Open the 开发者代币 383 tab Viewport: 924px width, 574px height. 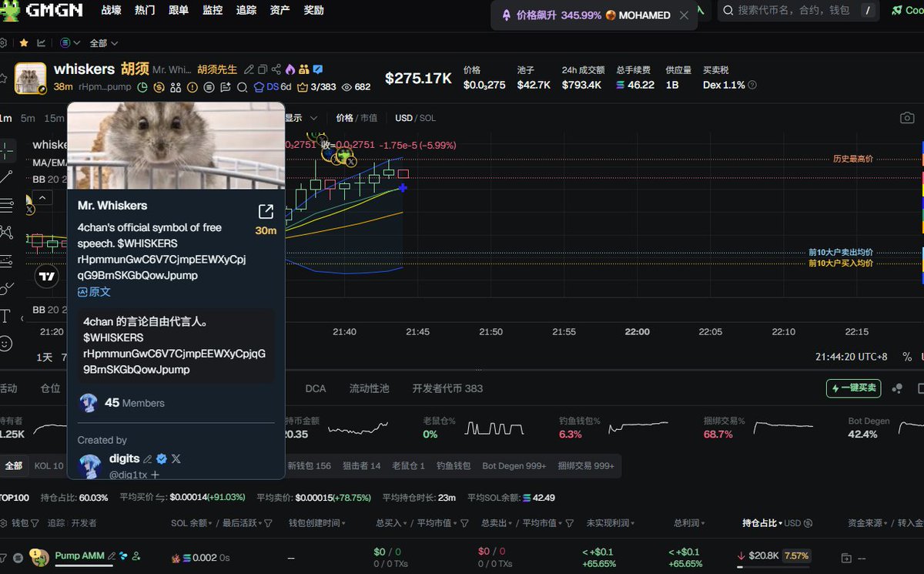[x=447, y=388]
